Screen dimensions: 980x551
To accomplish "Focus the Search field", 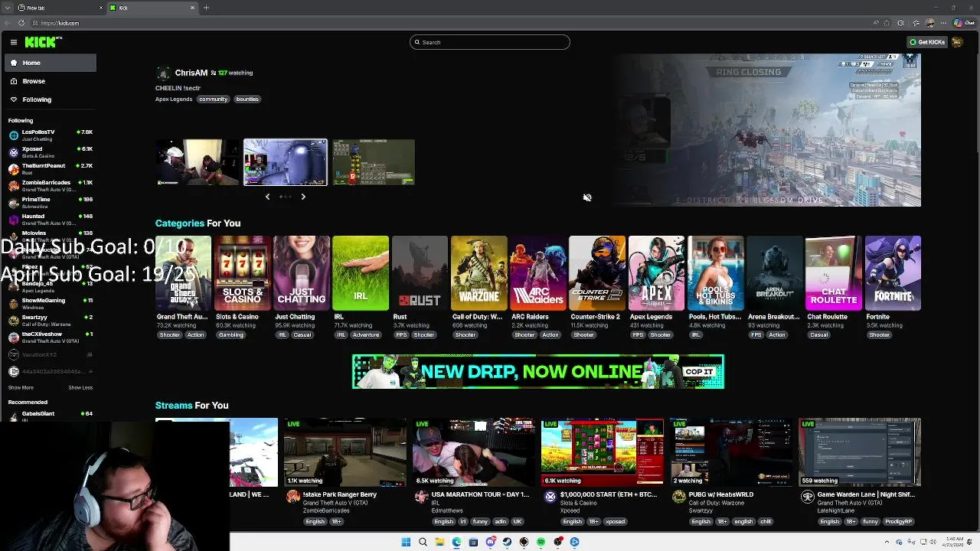I will [490, 42].
